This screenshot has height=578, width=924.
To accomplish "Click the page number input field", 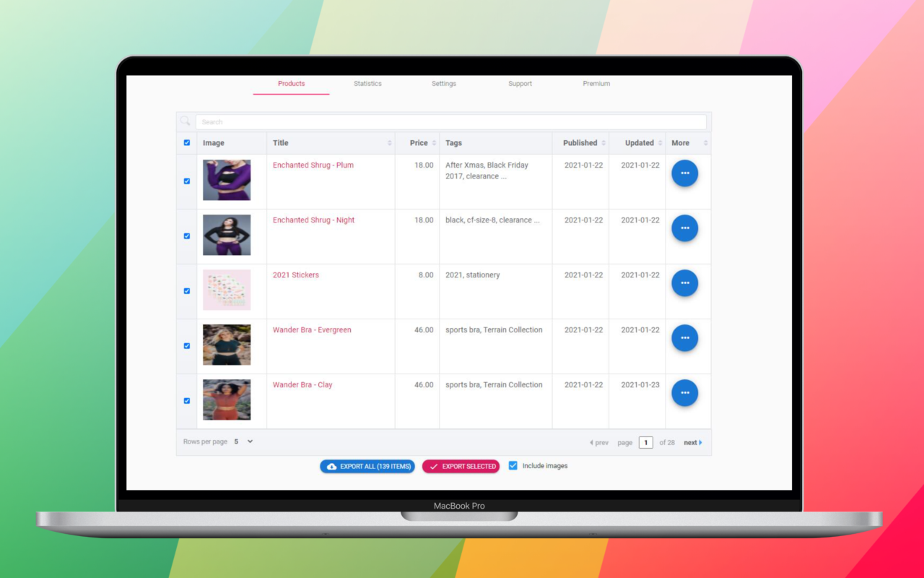I will pyautogui.click(x=645, y=441).
